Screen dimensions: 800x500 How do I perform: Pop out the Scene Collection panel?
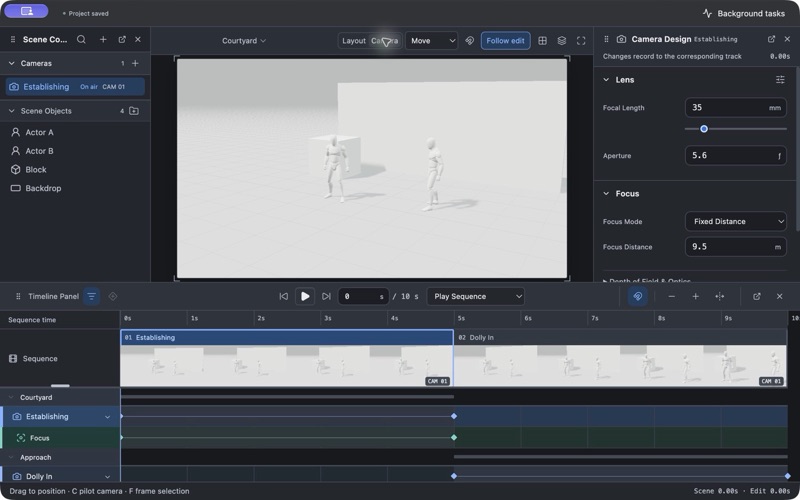(x=122, y=39)
